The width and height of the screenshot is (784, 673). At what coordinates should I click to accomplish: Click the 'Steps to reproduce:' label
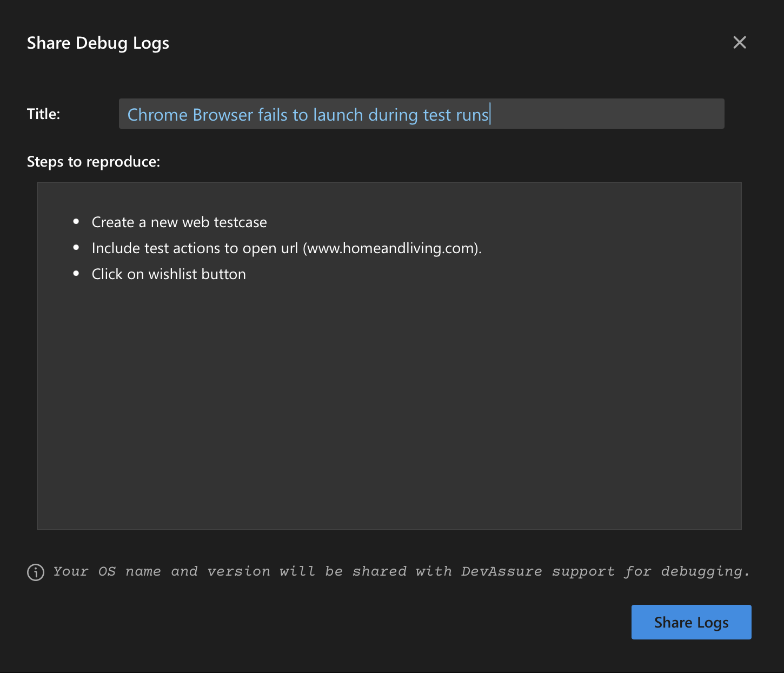pos(94,162)
